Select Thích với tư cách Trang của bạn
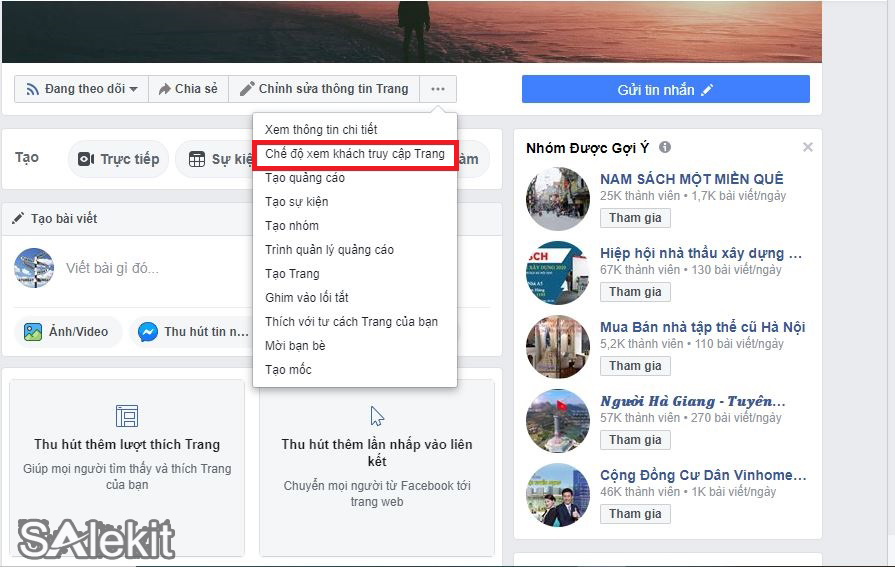Viewport: 895px width, 567px height. (x=354, y=321)
